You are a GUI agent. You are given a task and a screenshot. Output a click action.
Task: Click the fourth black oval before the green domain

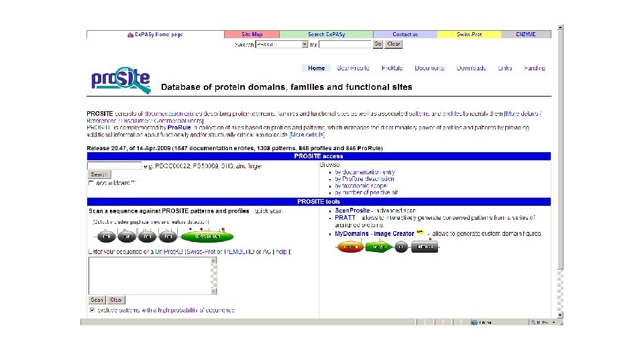168,237
